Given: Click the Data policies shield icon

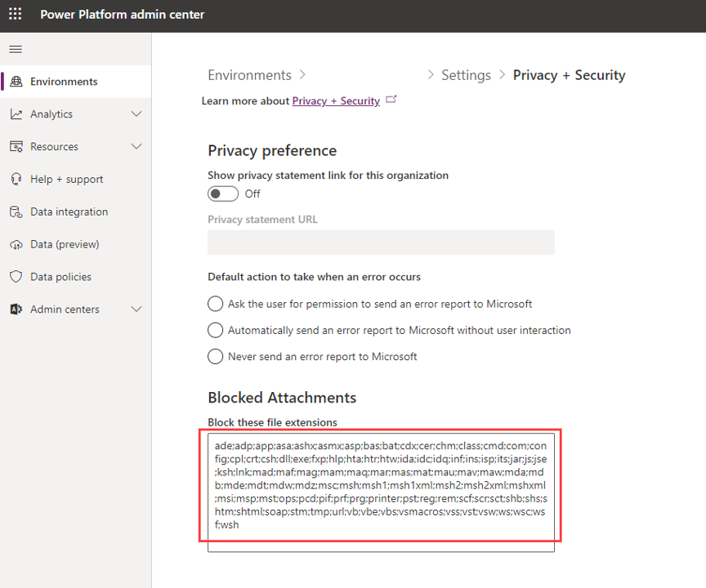Looking at the screenshot, I should 16,277.
